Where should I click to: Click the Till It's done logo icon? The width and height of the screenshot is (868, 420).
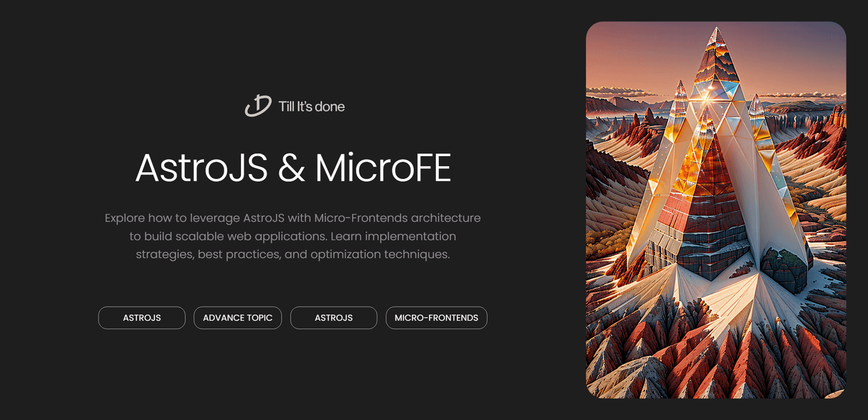[258, 106]
